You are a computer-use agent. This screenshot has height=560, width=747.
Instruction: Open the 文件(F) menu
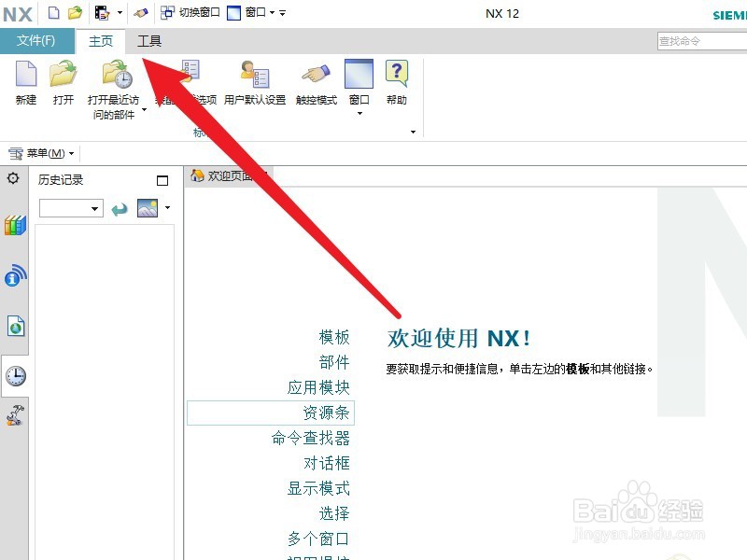coord(36,41)
